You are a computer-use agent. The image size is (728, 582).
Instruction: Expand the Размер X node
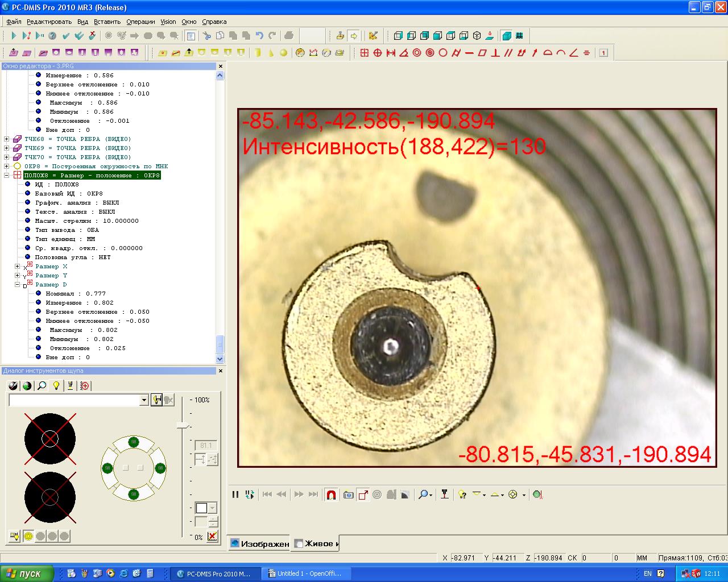point(18,267)
